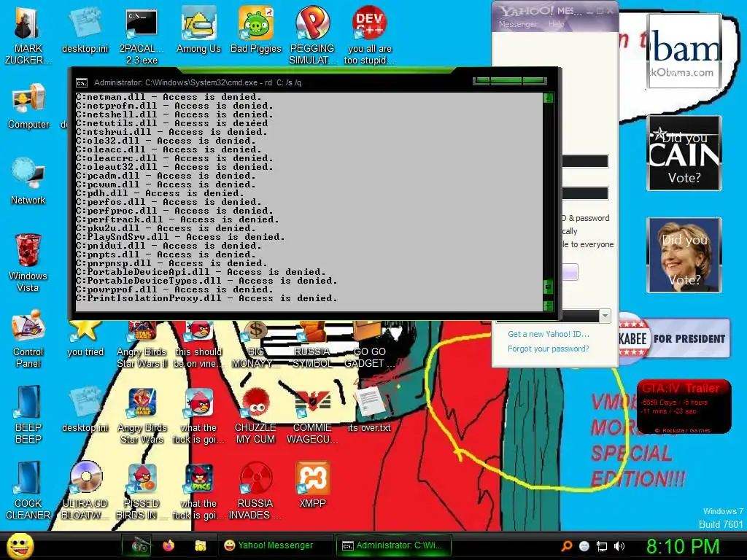Launch RUSSIA INVADES... radiation icon
Viewport: 747px width, 560px height.
click(x=255, y=491)
